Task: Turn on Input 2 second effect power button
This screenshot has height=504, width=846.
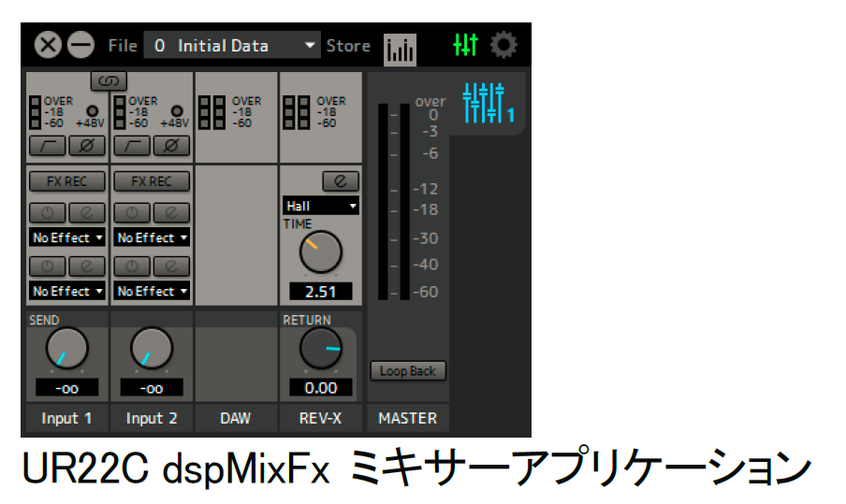Action: click(132, 266)
